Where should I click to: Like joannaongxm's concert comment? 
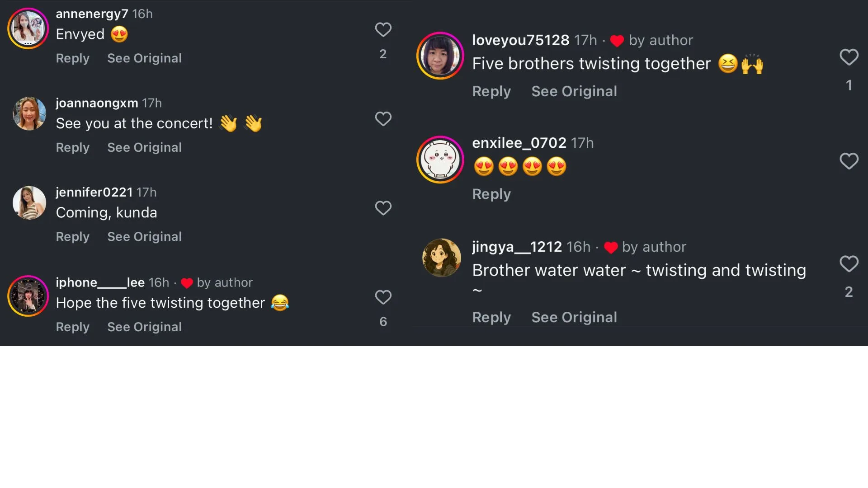(x=383, y=119)
